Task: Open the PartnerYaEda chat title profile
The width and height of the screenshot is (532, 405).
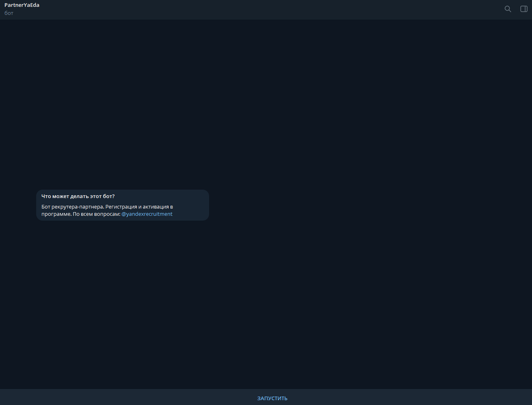Action: click(x=22, y=5)
